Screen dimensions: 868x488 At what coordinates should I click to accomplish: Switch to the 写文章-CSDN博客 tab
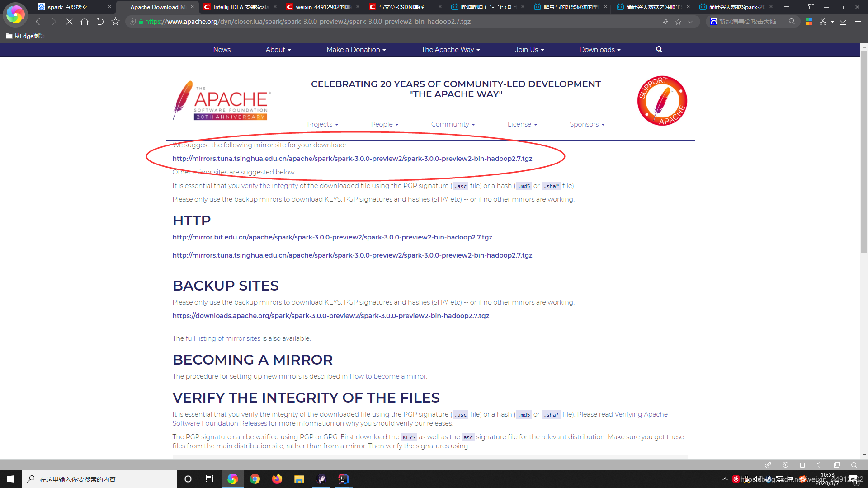406,7
